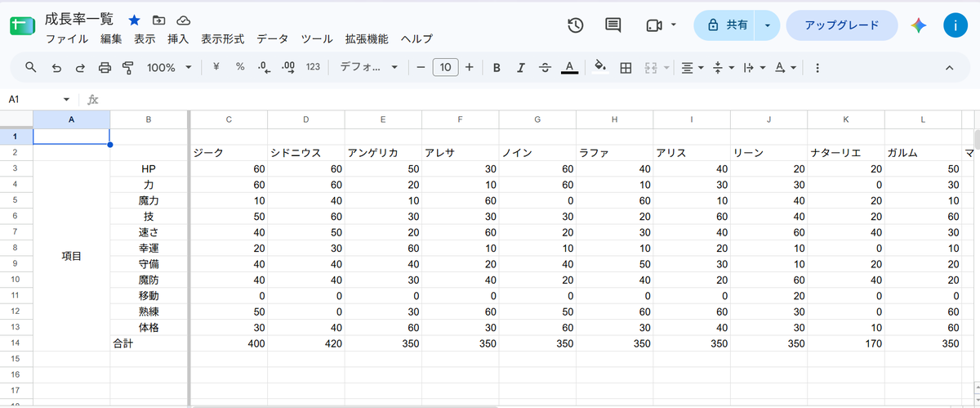
Task: Open the text wrapping dropdown
Action: tap(754, 67)
